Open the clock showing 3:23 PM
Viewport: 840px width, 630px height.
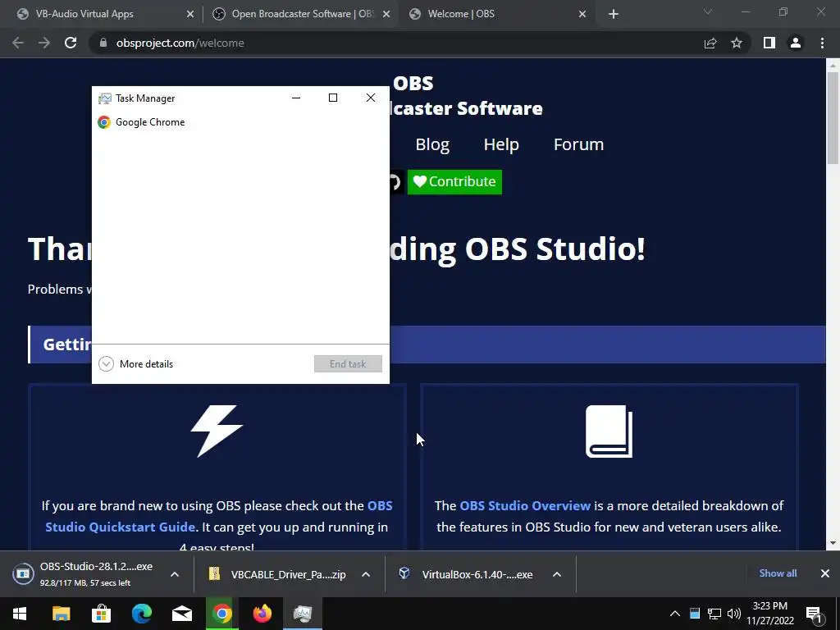click(x=770, y=614)
